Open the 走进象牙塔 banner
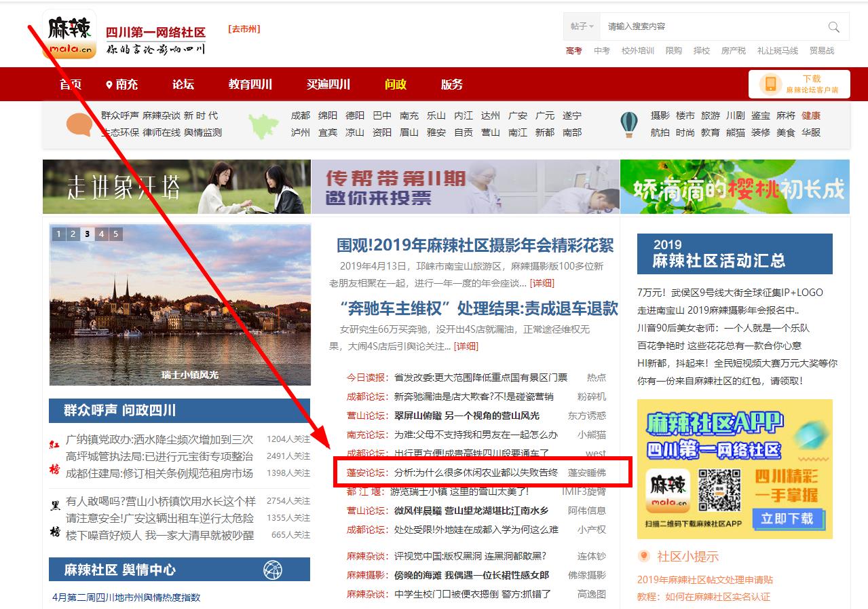 pos(176,187)
